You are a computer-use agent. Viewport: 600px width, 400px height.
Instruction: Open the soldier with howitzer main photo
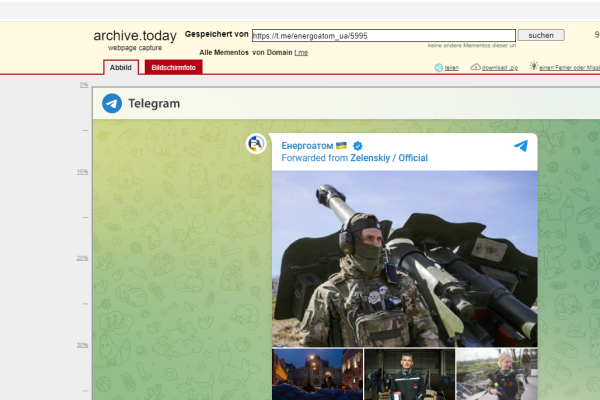point(404,258)
